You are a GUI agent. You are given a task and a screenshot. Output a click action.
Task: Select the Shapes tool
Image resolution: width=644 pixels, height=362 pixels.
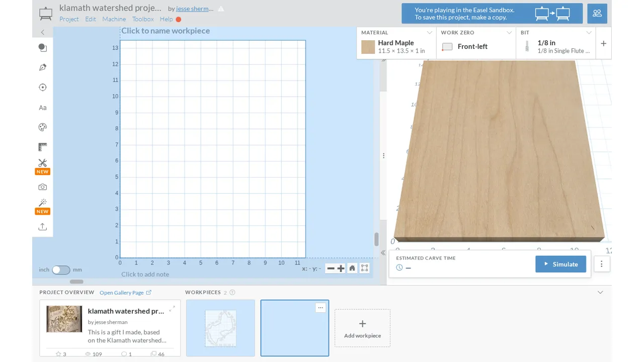point(43,48)
